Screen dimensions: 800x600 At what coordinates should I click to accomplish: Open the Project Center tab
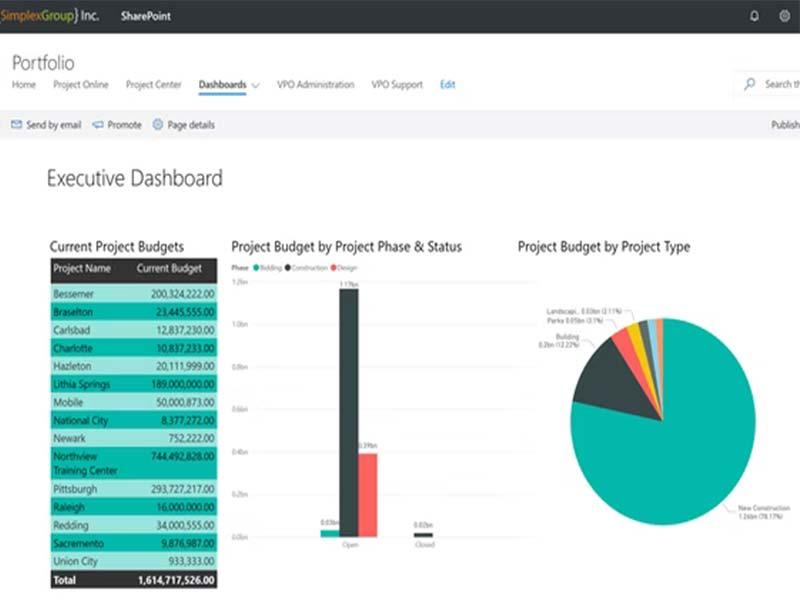pos(154,85)
